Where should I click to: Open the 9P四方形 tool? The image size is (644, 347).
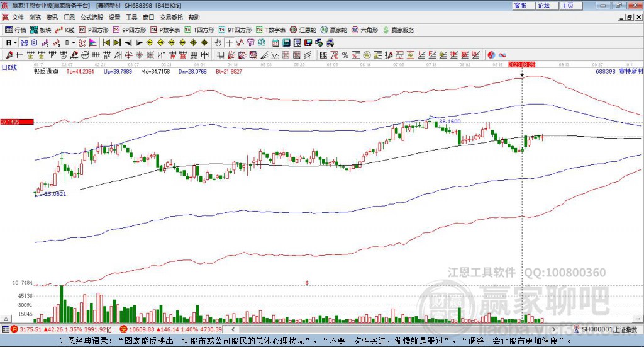click(x=130, y=30)
